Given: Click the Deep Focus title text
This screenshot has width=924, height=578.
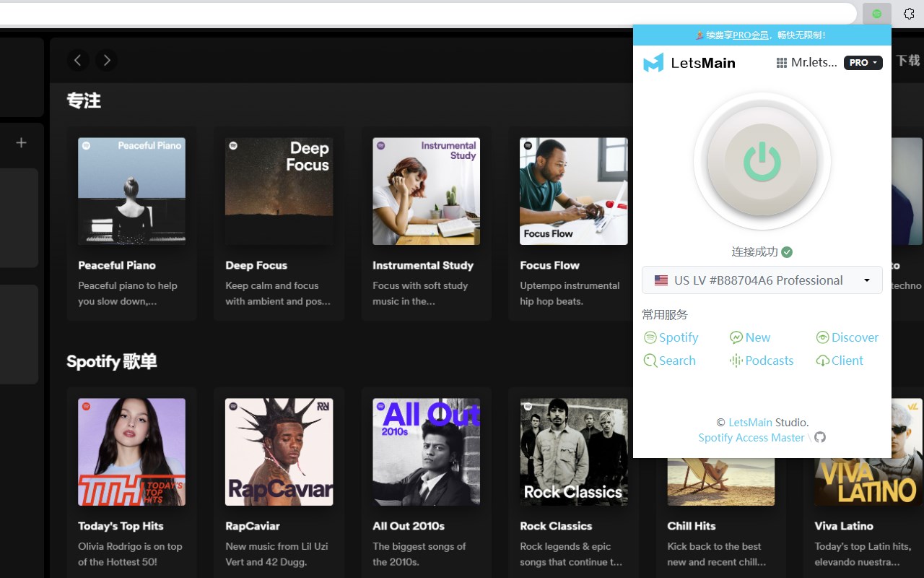Looking at the screenshot, I should point(256,265).
